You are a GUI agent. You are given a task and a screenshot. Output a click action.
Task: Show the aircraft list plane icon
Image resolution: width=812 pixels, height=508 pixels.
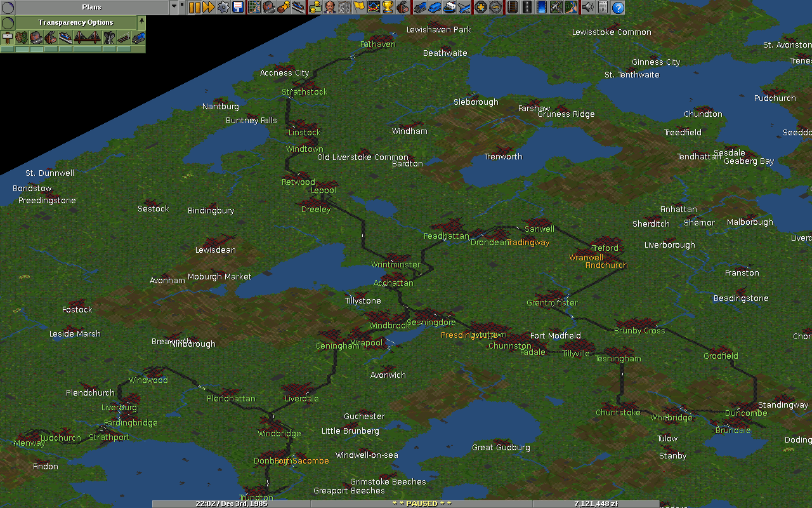(464, 8)
